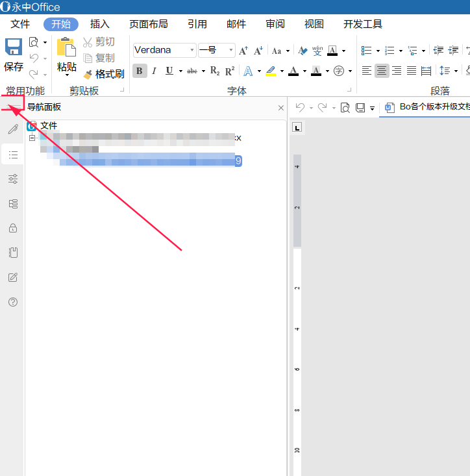Click the enclosed character icon
The image size is (470, 476).
(339, 71)
